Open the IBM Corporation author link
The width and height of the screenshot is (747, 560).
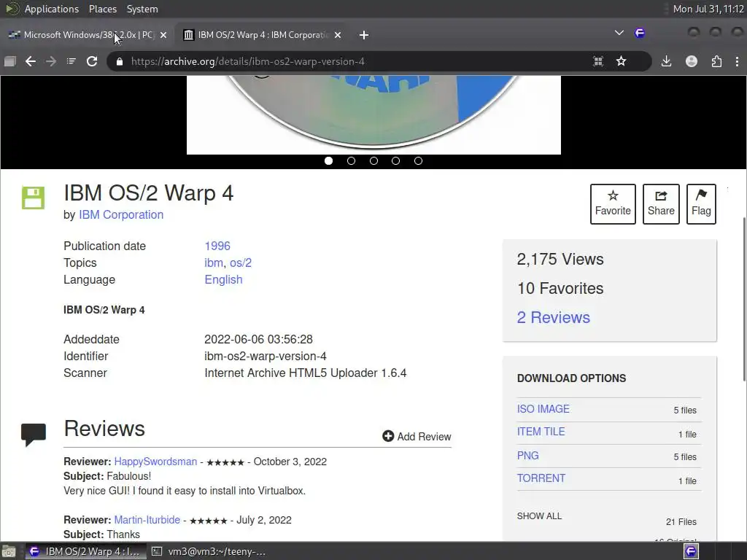pos(121,215)
